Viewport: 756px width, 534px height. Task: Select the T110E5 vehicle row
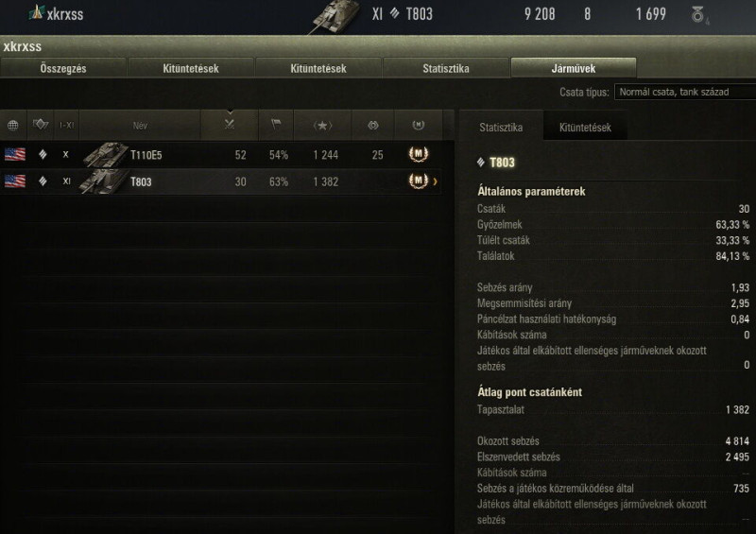coord(221,155)
